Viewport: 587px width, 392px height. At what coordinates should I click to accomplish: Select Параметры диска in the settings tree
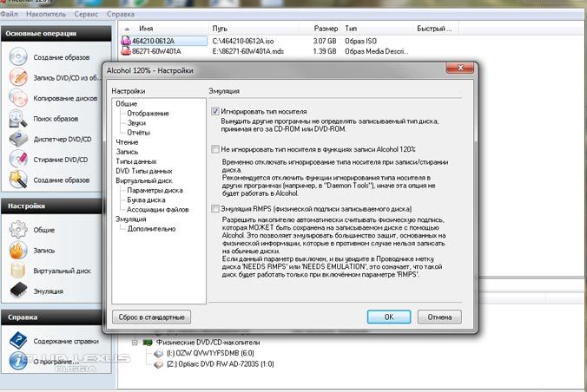(154, 190)
